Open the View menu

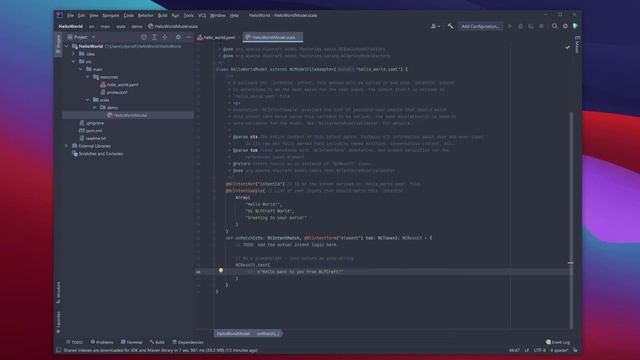point(94,16)
